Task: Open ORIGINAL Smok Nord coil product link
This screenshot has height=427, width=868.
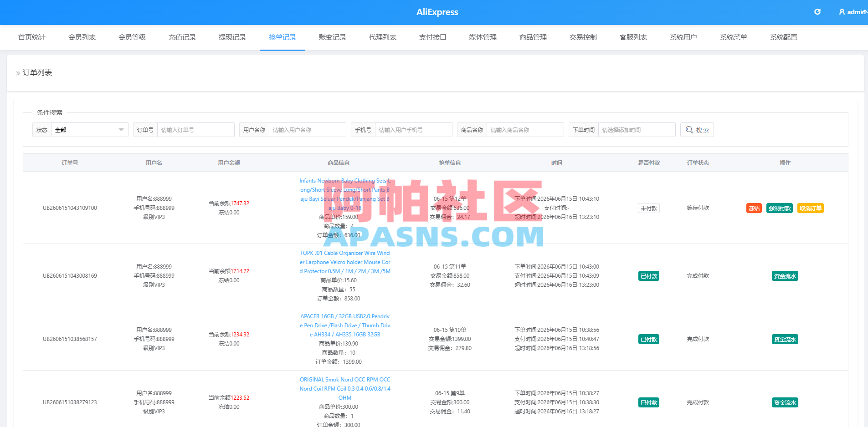Action: [x=345, y=389]
